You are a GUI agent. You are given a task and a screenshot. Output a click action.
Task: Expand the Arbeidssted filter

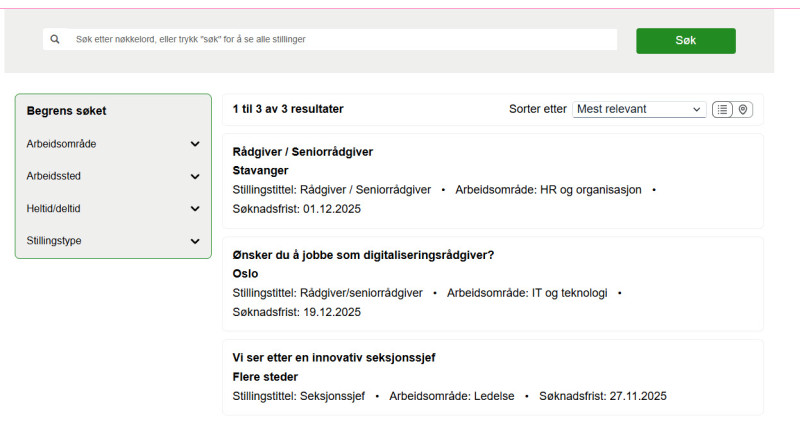pos(113,176)
